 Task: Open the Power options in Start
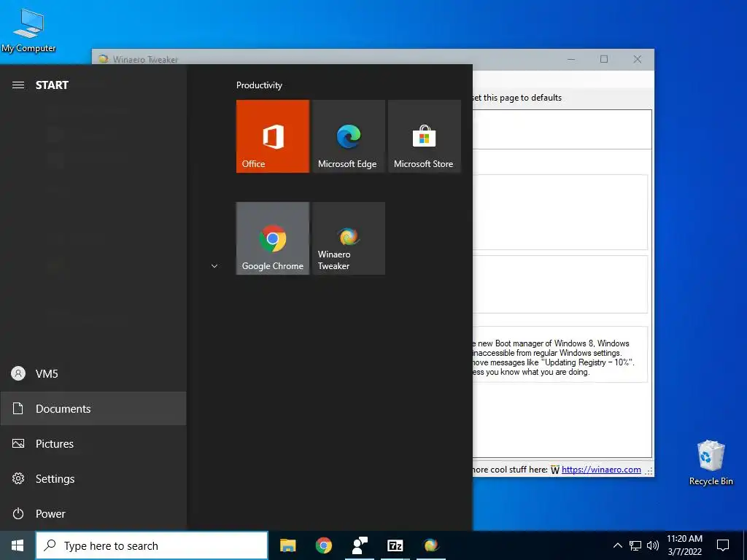pyautogui.click(x=93, y=514)
